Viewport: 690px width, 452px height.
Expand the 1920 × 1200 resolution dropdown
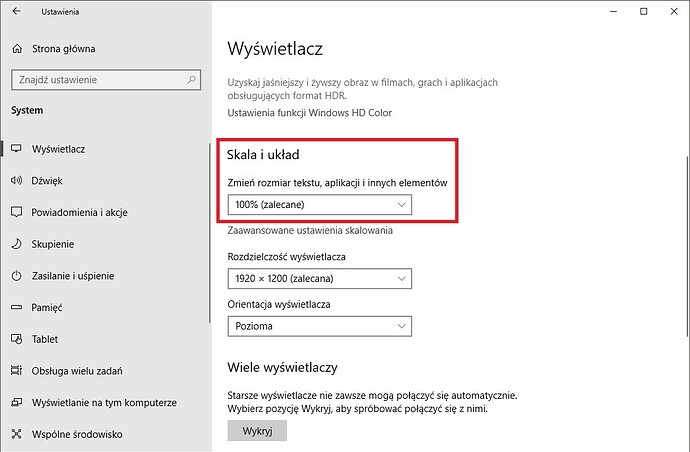pos(320,279)
